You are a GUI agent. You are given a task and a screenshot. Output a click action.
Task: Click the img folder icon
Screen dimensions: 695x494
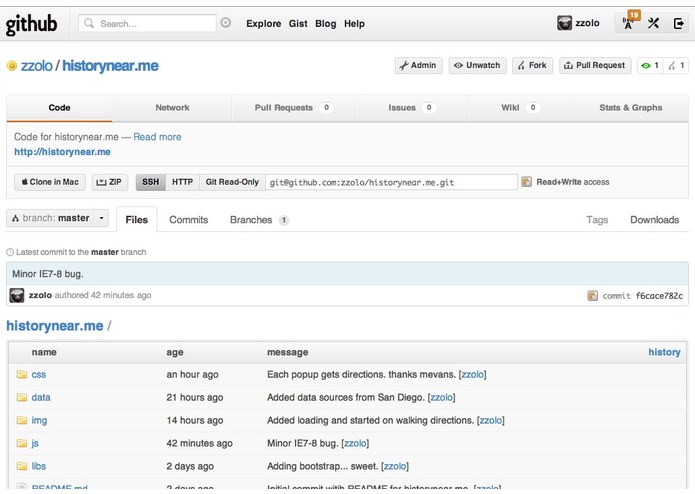(22, 420)
